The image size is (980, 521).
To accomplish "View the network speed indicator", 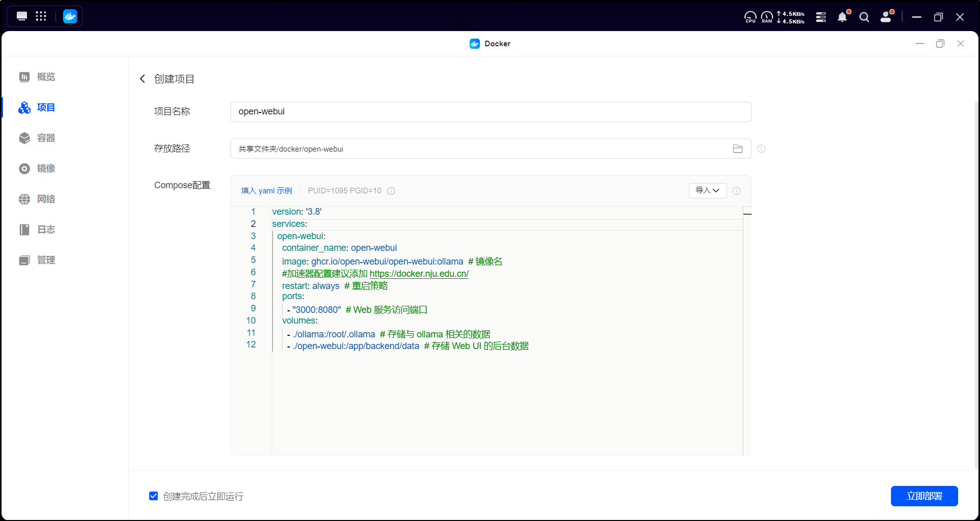I will [791, 17].
